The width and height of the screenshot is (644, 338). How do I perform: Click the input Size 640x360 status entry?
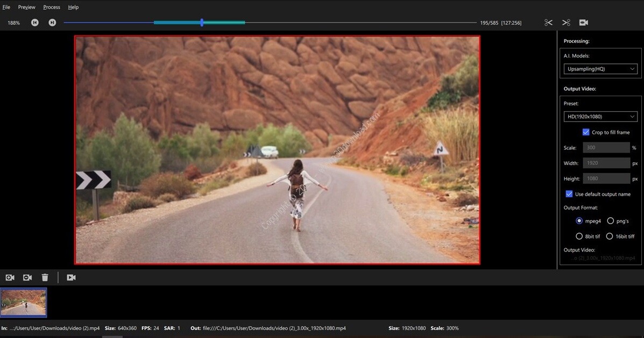click(x=121, y=328)
